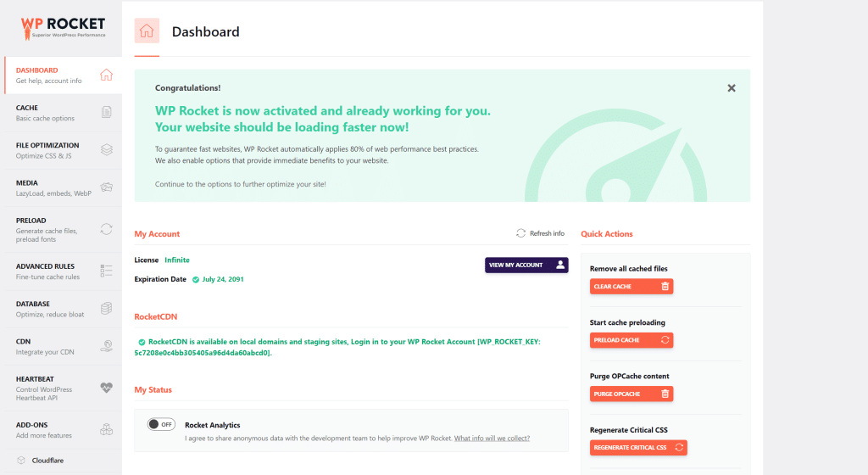Open Advanced Rules list icon
Screen dimensions: 868x475
pyautogui.click(x=106, y=271)
